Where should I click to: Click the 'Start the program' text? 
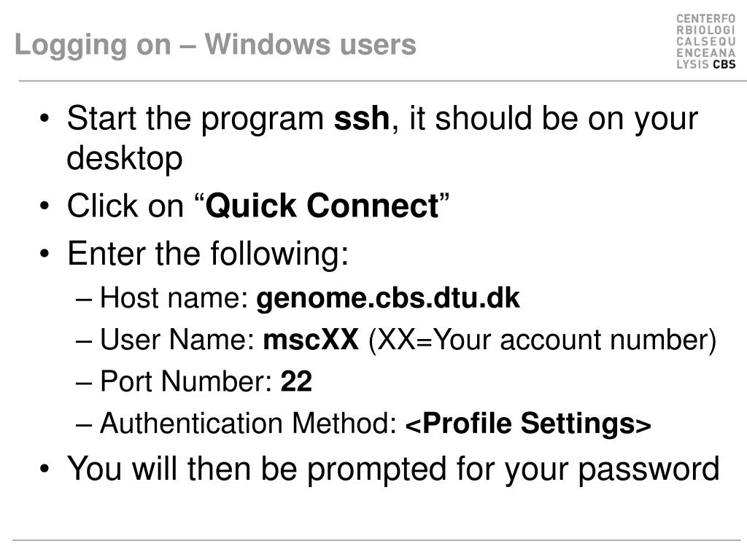click(x=196, y=119)
